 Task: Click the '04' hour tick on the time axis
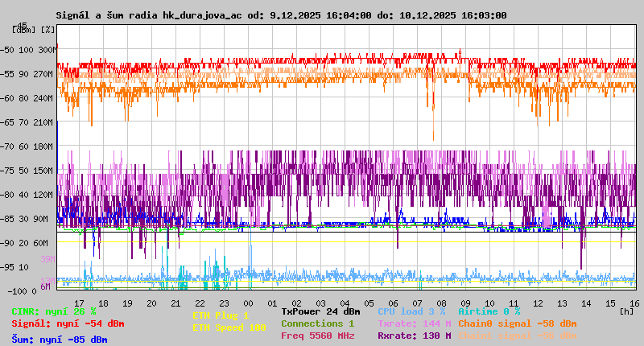(345, 303)
